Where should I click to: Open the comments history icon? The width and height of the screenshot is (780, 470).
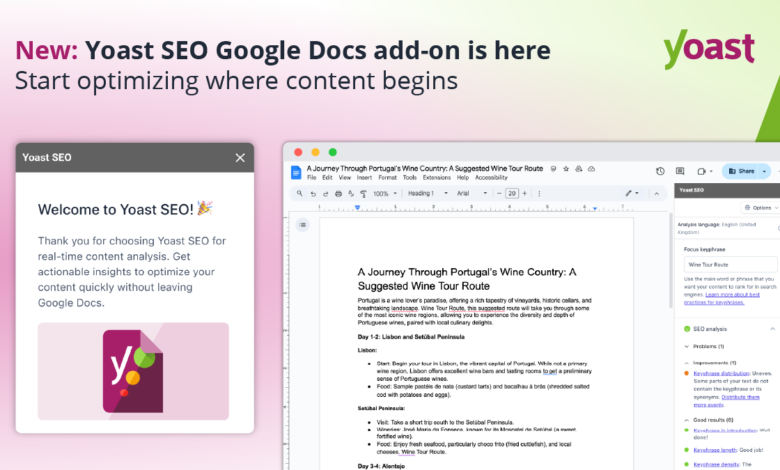tap(680, 171)
